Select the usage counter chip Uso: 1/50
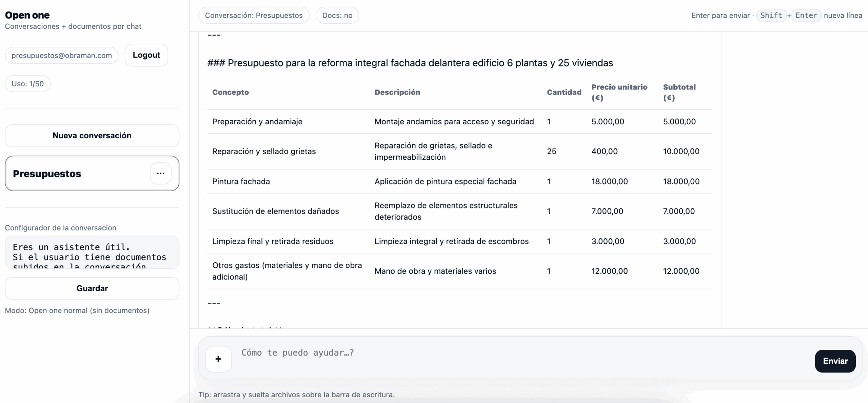Screen dimensions: 868x403 click(x=27, y=83)
